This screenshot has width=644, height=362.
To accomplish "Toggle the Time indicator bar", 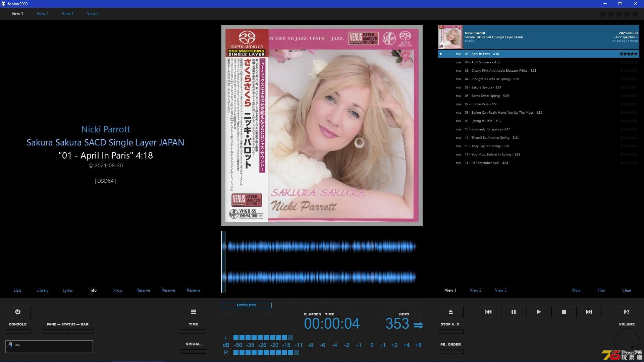I will 194,331.
